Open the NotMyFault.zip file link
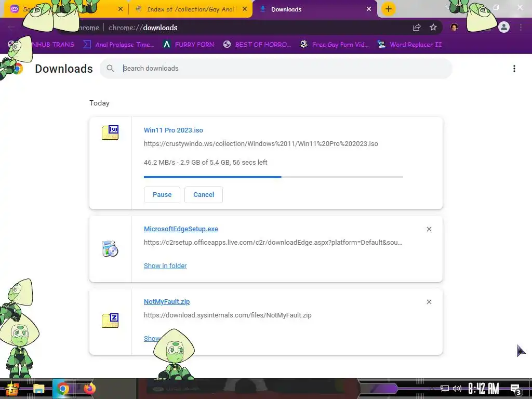The height and width of the screenshot is (399, 532). coord(167,302)
